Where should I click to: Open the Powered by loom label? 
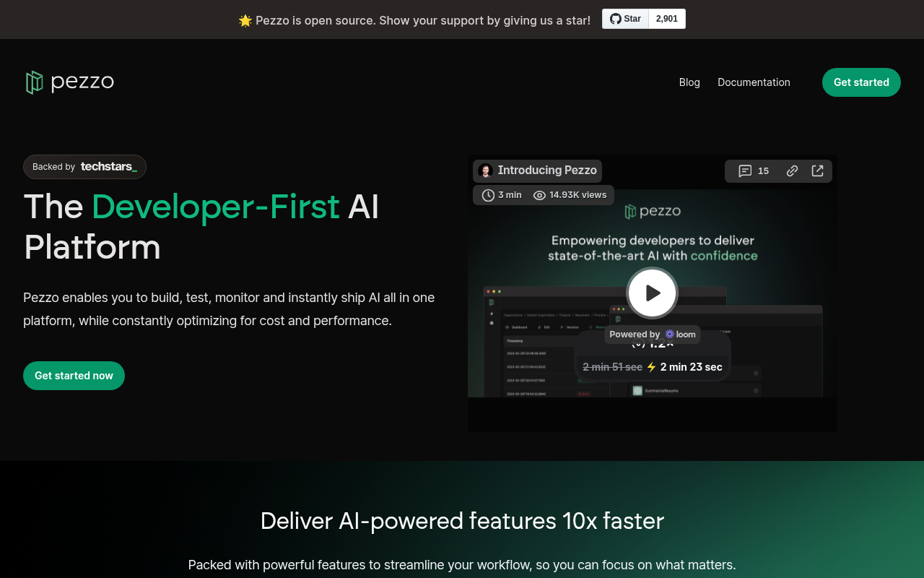(652, 334)
